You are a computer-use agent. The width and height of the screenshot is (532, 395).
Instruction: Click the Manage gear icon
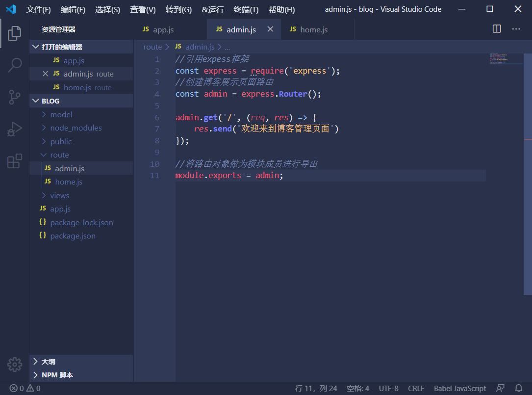[x=15, y=364]
